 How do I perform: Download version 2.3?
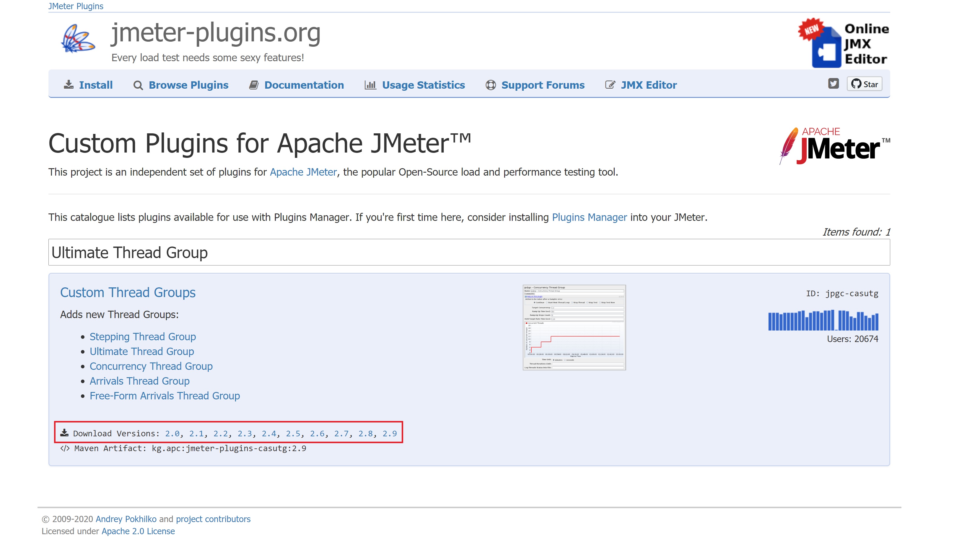245,434
